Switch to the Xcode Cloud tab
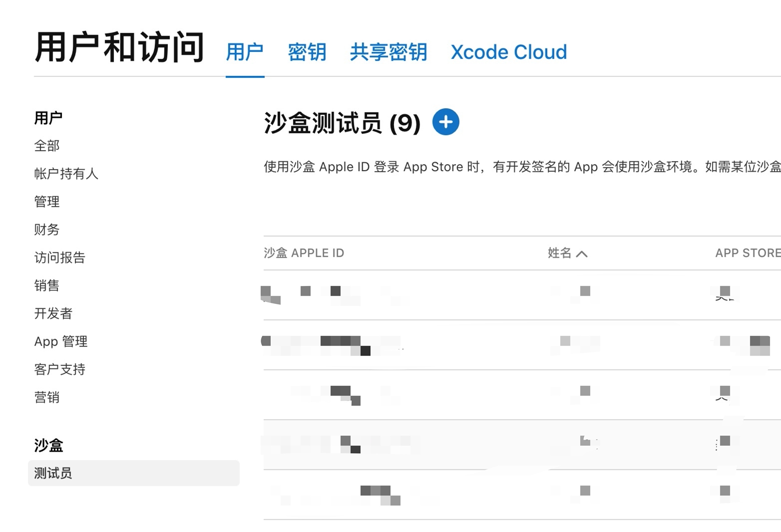The width and height of the screenshot is (781, 532). click(x=509, y=52)
